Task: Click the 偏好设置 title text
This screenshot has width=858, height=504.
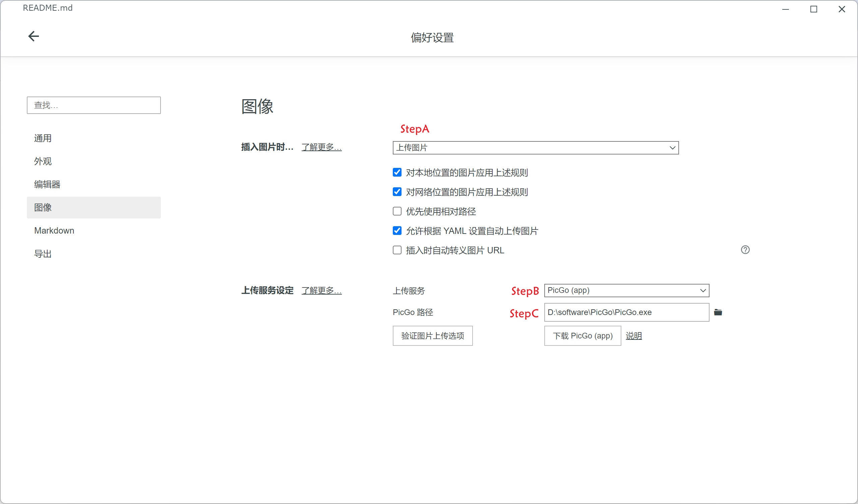Action: tap(432, 38)
